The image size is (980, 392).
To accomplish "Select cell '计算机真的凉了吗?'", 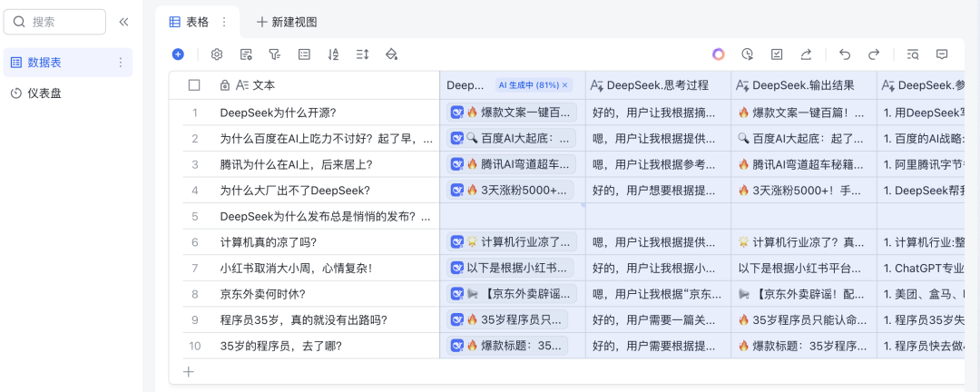I will 325,242.
